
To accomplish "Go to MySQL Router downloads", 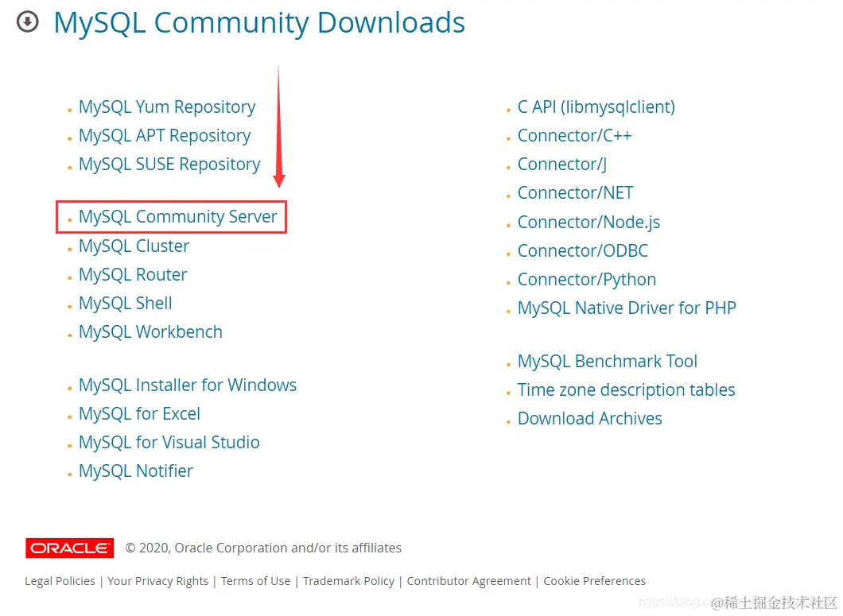I will click(133, 275).
